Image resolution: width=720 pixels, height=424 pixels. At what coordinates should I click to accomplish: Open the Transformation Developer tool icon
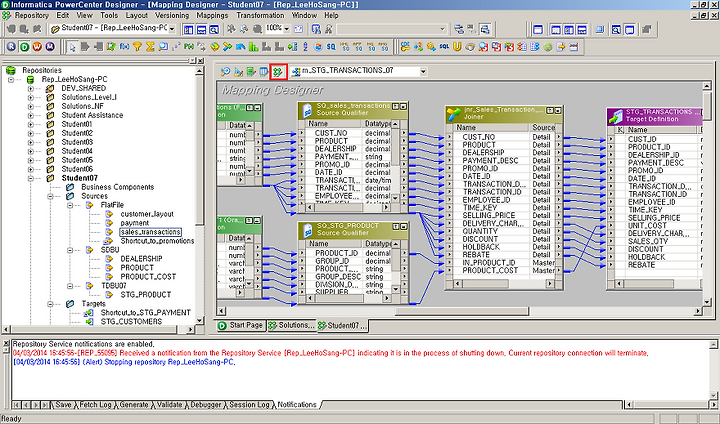coord(251,72)
